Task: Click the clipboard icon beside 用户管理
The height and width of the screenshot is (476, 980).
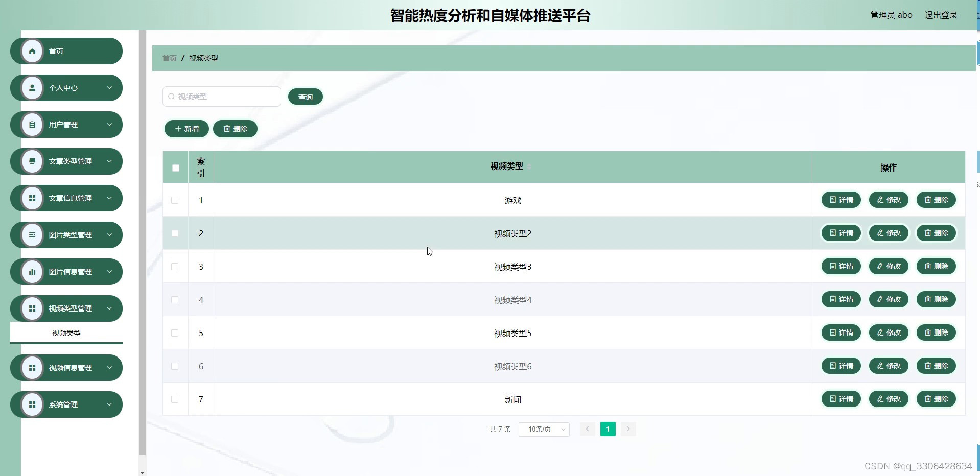Action: coord(32,125)
